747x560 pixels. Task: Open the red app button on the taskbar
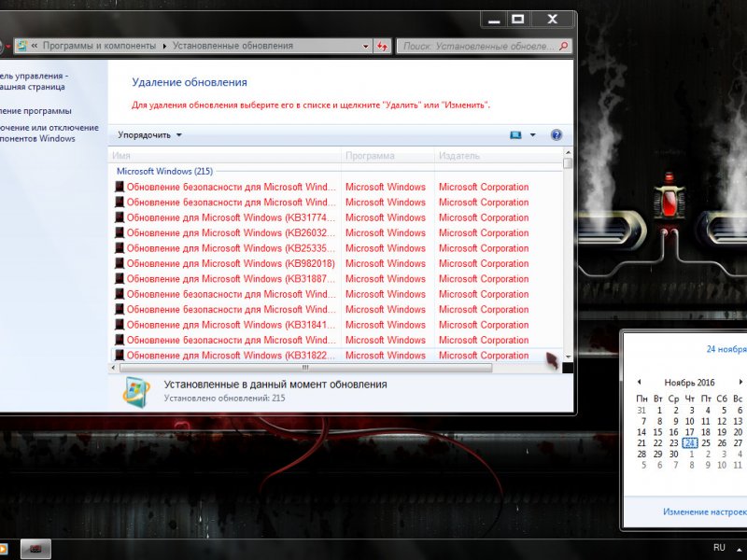pyautogui.click(x=35, y=550)
